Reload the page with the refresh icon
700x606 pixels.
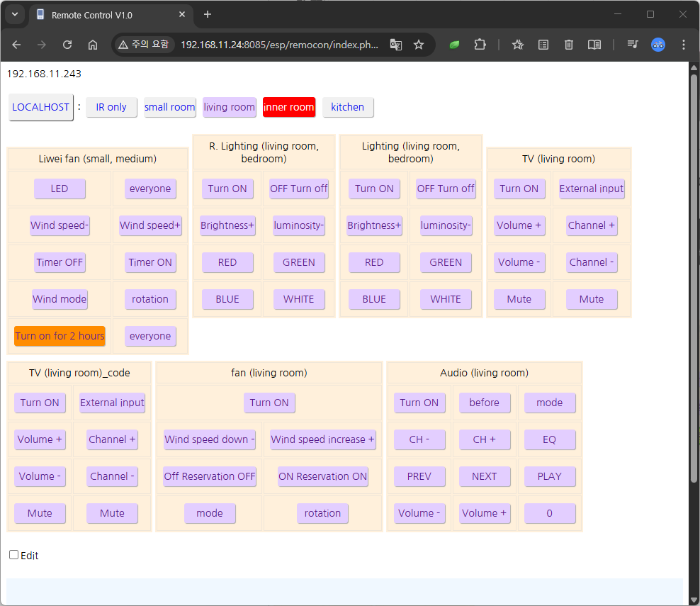(x=67, y=45)
